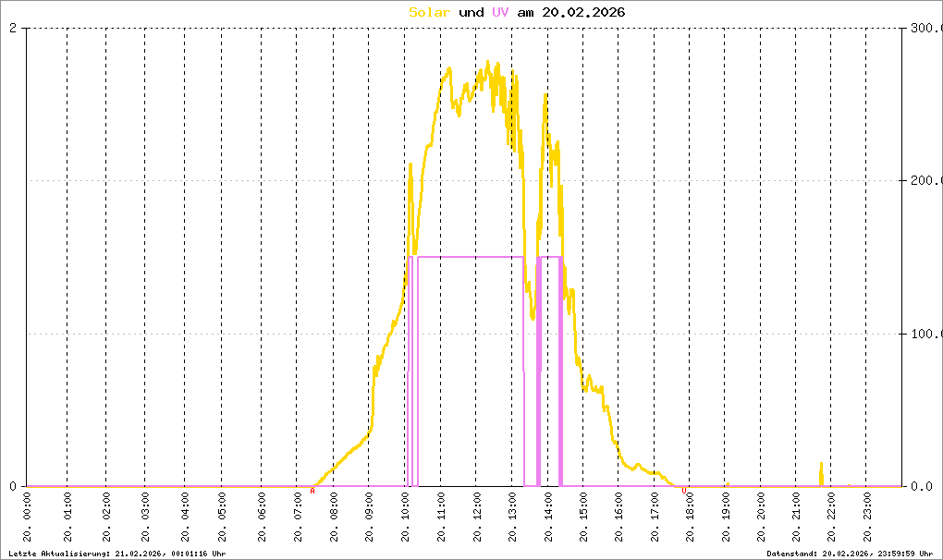Click the 'Letzte Aktualisierung' timestamp text

(117, 554)
